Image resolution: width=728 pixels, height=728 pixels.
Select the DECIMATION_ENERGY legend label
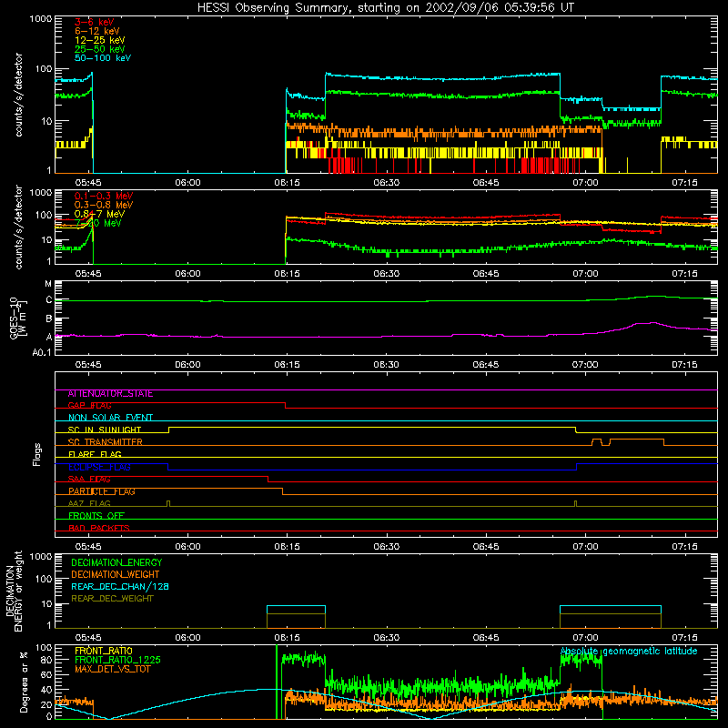[x=116, y=562]
